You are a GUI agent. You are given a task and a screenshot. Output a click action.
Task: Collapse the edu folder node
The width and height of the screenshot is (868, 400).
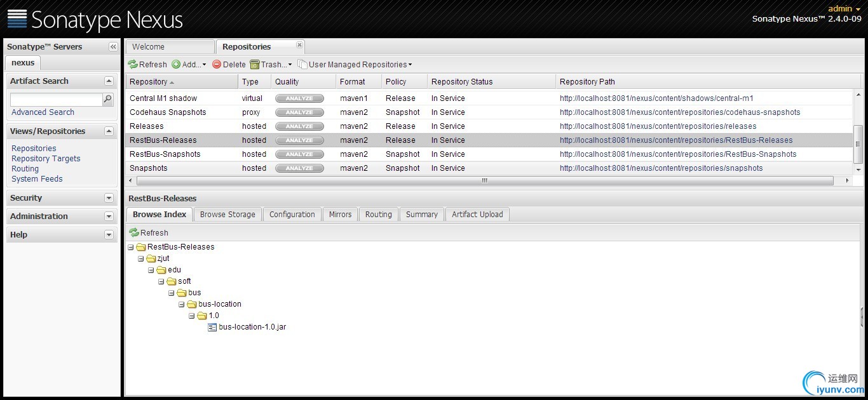coord(151,270)
